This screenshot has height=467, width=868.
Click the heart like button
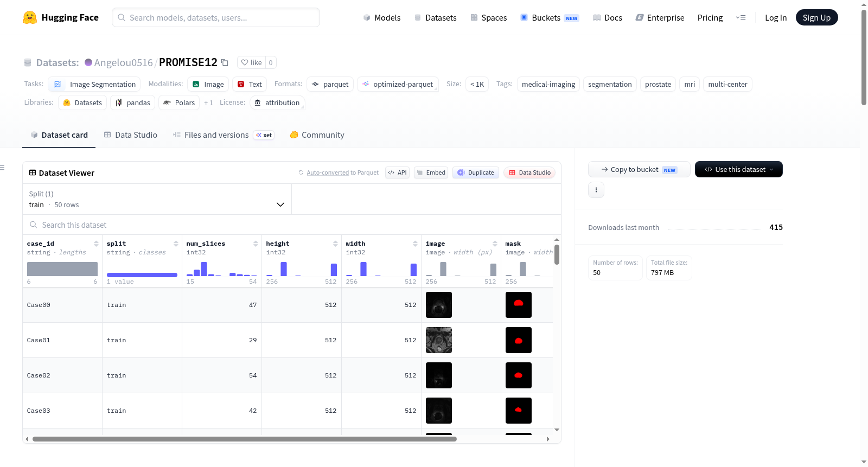251,62
